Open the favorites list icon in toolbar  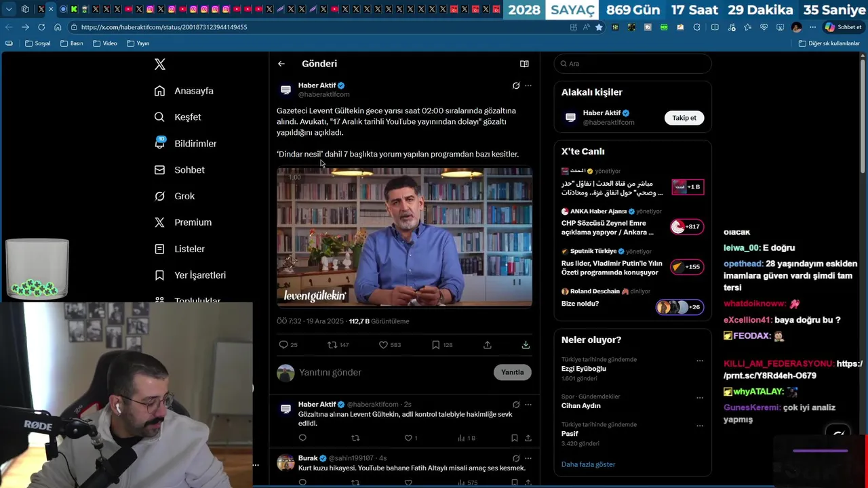[x=747, y=27]
